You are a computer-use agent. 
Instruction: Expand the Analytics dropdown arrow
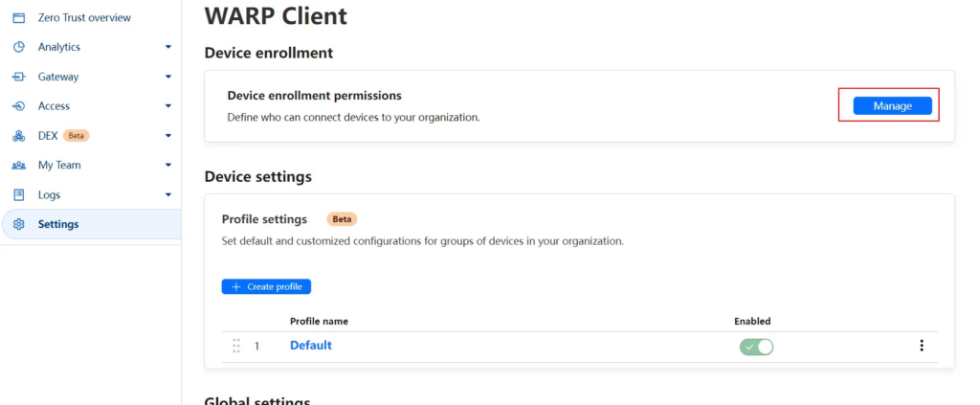click(167, 47)
